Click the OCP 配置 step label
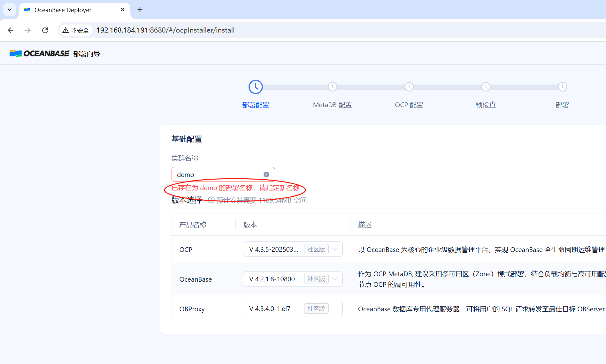 pyautogui.click(x=409, y=105)
